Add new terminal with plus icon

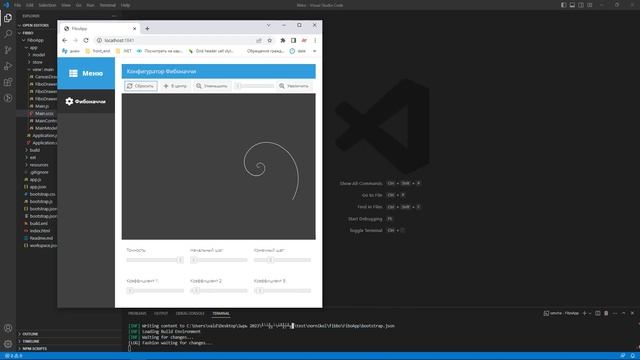coord(584,313)
